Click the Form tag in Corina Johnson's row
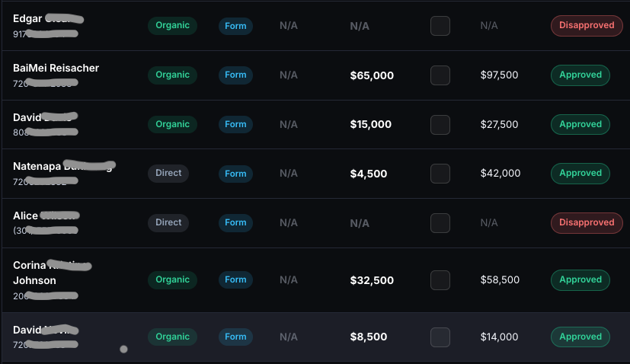 tap(235, 279)
